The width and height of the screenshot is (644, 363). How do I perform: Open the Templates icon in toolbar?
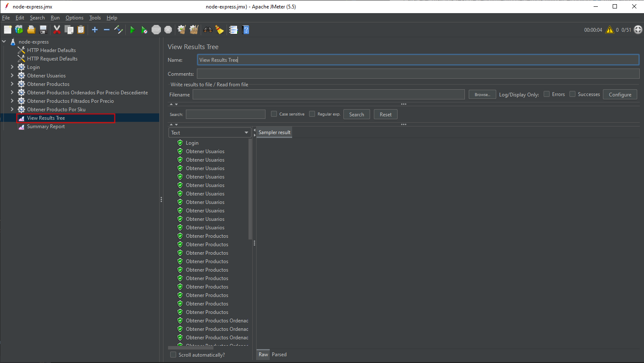pyautogui.click(x=19, y=30)
